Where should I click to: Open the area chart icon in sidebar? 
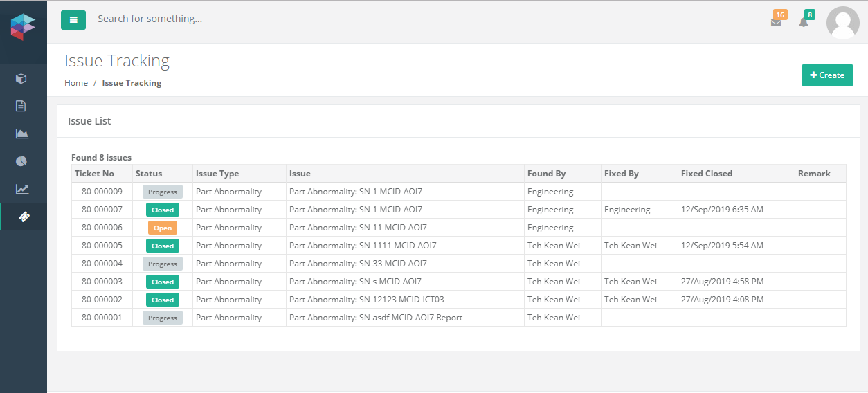[21, 134]
